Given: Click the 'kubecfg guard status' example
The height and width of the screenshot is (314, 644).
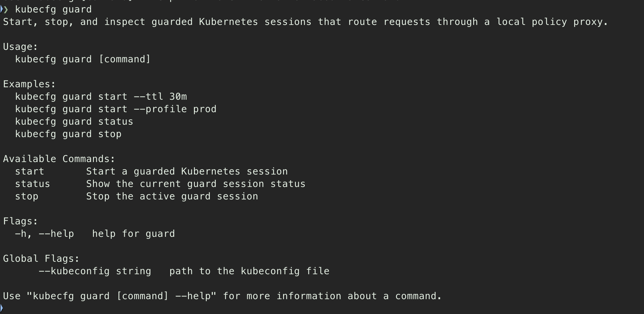Looking at the screenshot, I should pyautogui.click(x=74, y=122).
